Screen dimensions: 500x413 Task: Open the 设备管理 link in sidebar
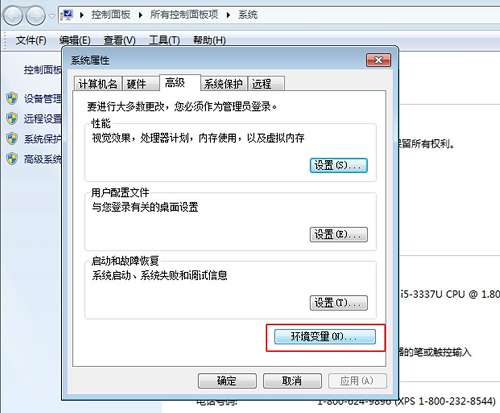[43, 98]
